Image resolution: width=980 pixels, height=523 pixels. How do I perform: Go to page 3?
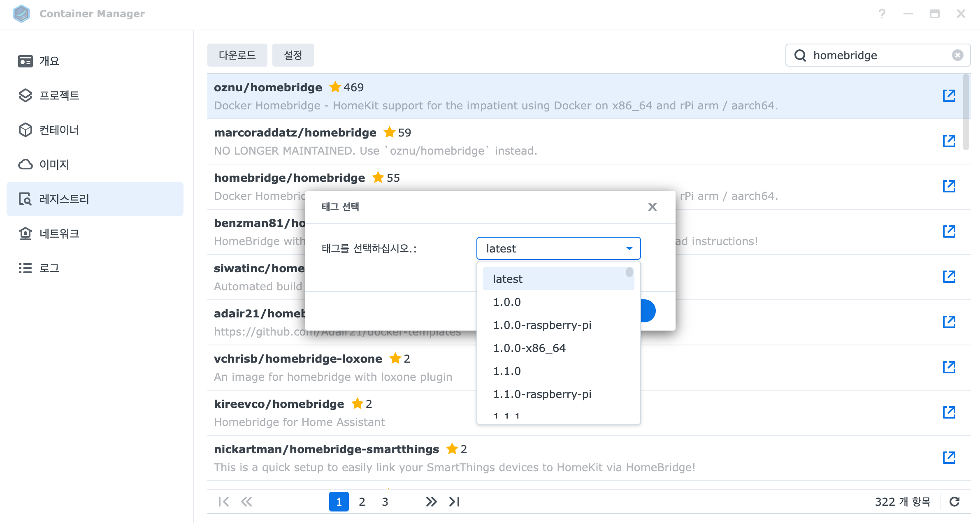pos(385,502)
